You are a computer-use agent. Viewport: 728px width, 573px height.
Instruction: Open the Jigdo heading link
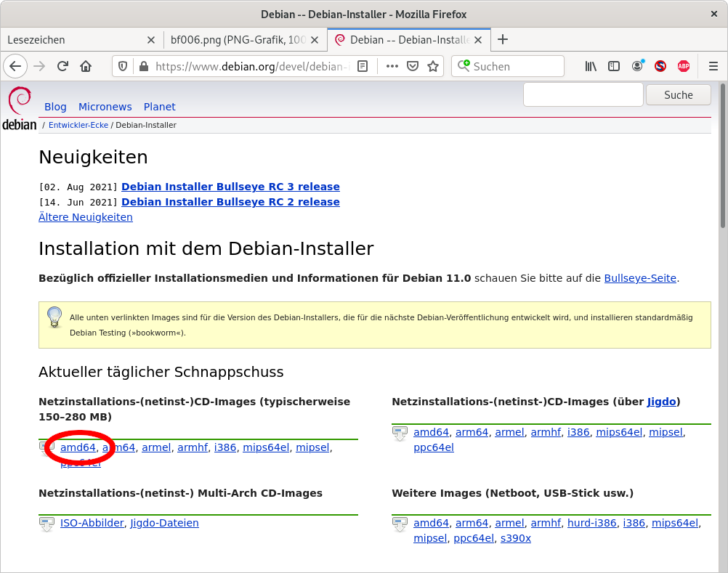click(662, 402)
